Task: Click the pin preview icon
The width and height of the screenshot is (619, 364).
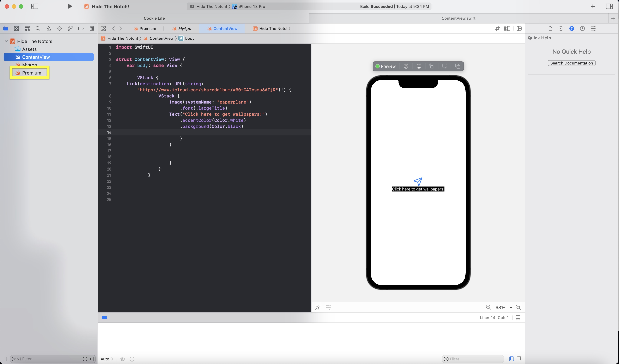Action: click(x=318, y=307)
